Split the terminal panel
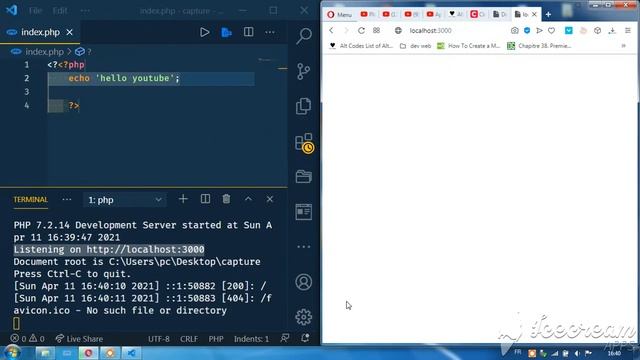The image size is (640, 360). 205,199
